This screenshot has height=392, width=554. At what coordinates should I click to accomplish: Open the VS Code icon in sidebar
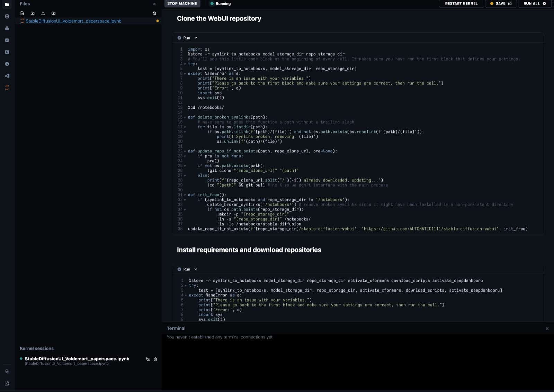(7, 76)
